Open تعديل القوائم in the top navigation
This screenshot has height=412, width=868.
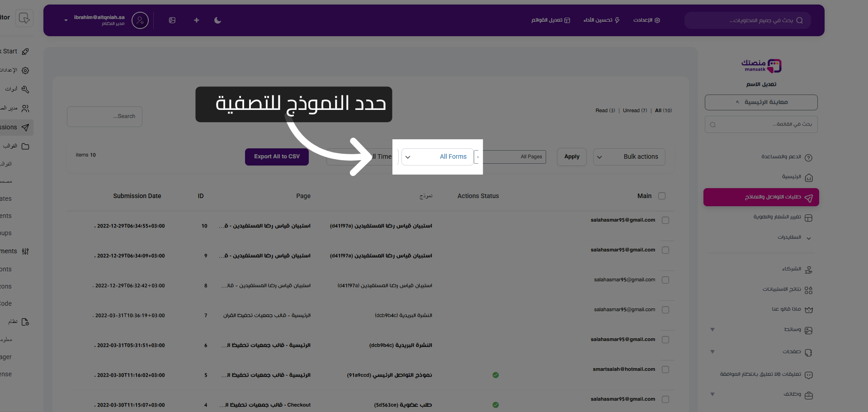tap(551, 20)
